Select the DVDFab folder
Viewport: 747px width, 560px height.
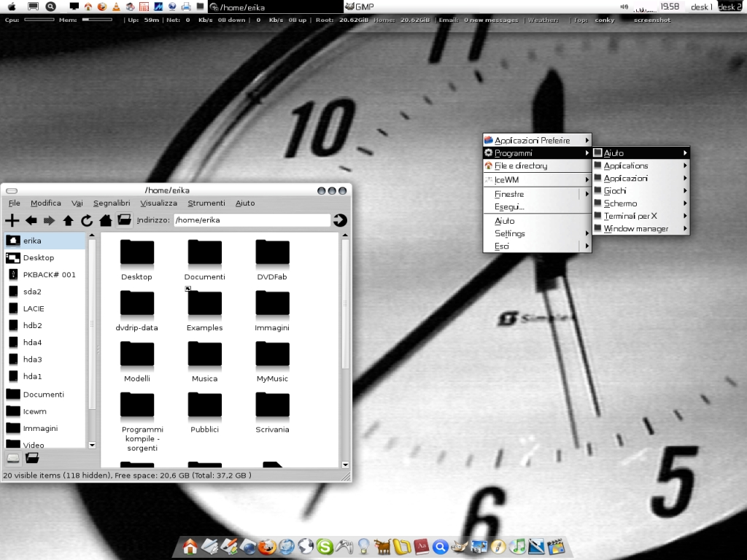click(272, 260)
